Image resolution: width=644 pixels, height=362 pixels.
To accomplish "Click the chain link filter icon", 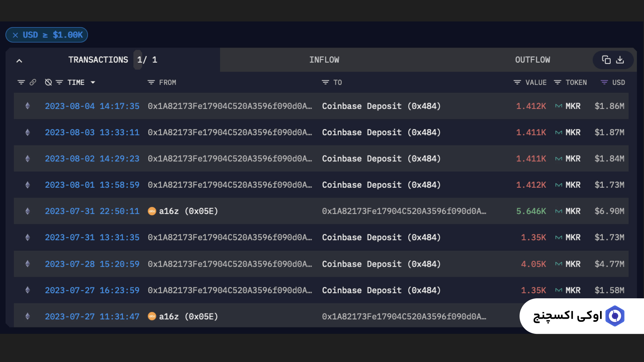I will [x=33, y=82].
